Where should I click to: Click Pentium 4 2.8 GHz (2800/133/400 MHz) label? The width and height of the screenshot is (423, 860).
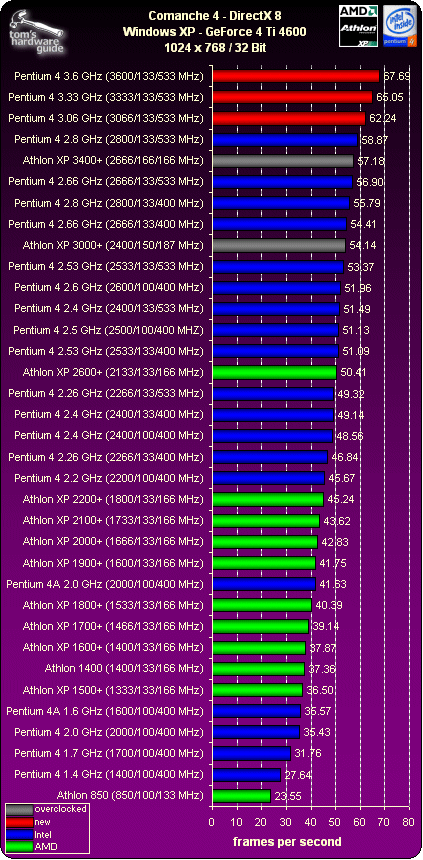point(109,203)
